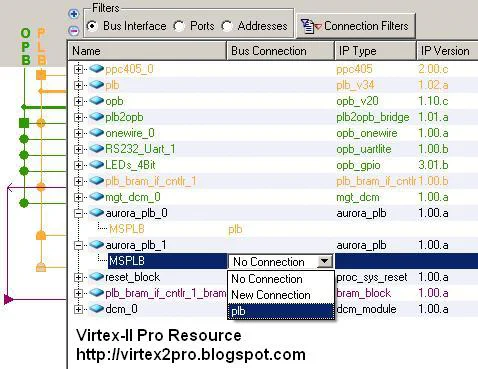This screenshot has width=478, height=369.
Task: Click the blue plus expand-all icon
Action: [x=74, y=14]
